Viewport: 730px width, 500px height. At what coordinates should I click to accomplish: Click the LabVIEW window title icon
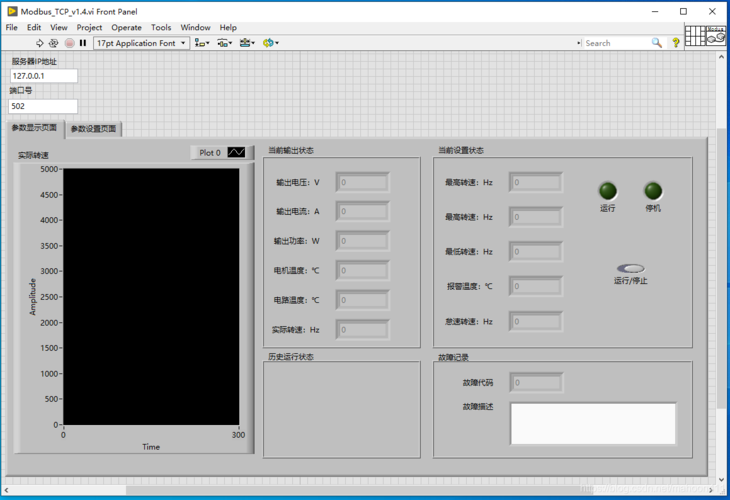pos(12,11)
